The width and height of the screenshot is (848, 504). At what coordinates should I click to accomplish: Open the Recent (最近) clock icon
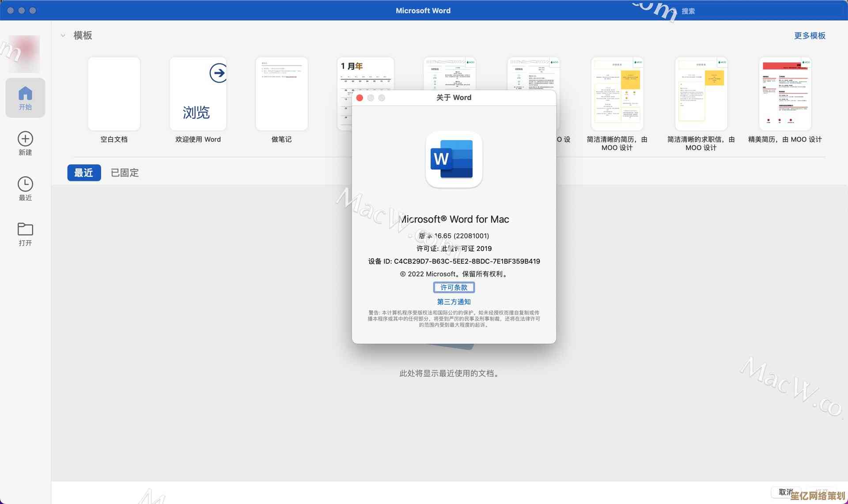[x=25, y=184]
